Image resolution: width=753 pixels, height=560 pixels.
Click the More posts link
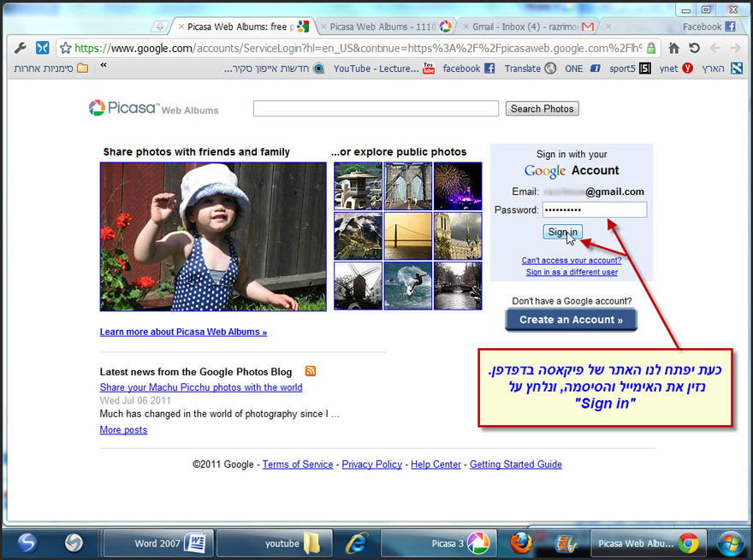point(123,430)
